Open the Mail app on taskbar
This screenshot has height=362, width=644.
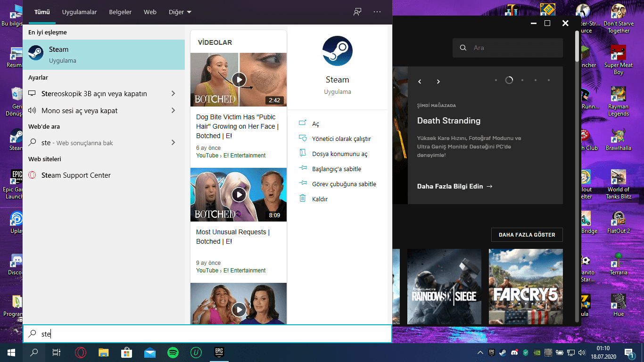click(x=150, y=353)
